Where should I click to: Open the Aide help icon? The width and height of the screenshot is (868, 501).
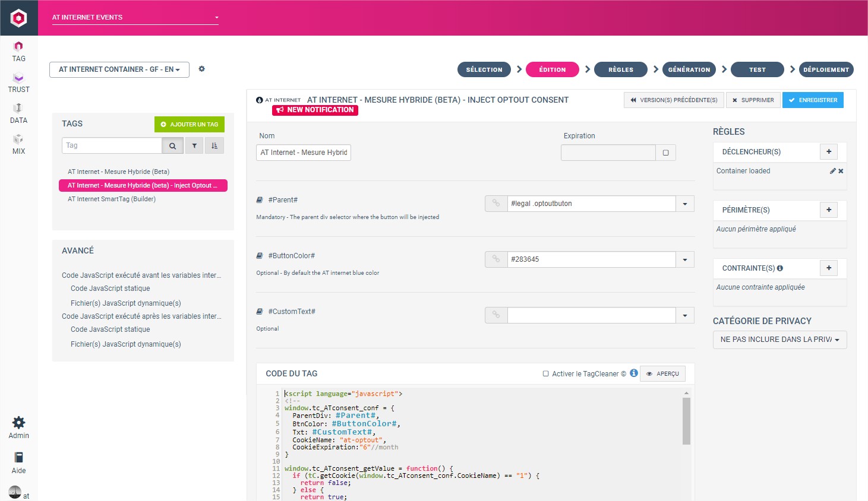click(18, 458)
